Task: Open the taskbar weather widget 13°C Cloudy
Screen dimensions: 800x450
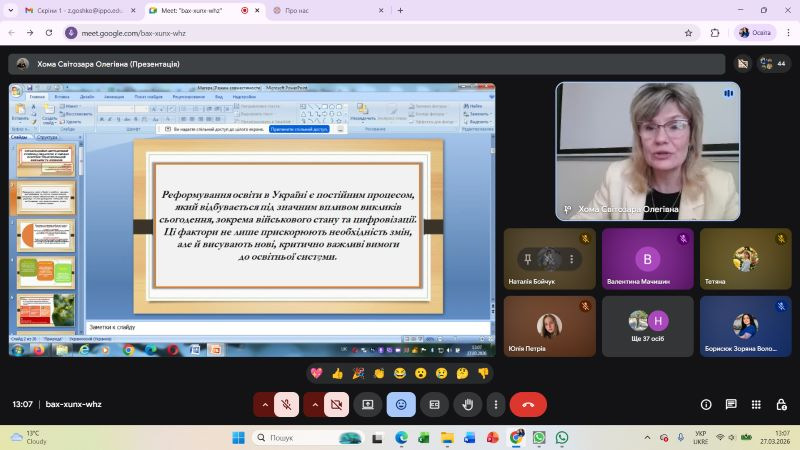Action: (x=30, y=438)
